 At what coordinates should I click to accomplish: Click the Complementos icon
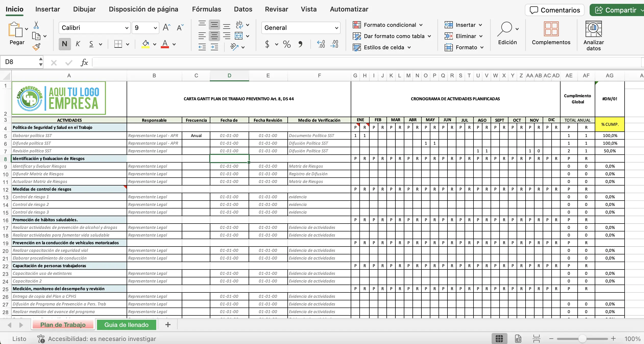[551, 34]
